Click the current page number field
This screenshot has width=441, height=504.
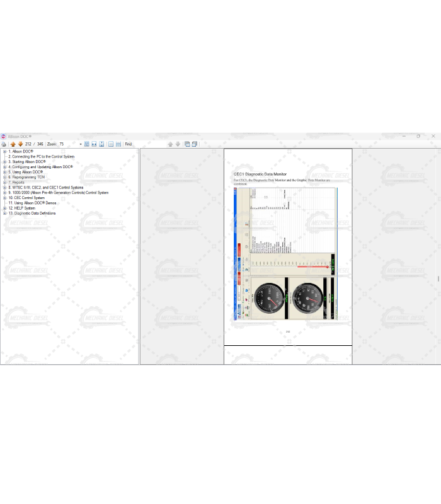tap(28, 144)
